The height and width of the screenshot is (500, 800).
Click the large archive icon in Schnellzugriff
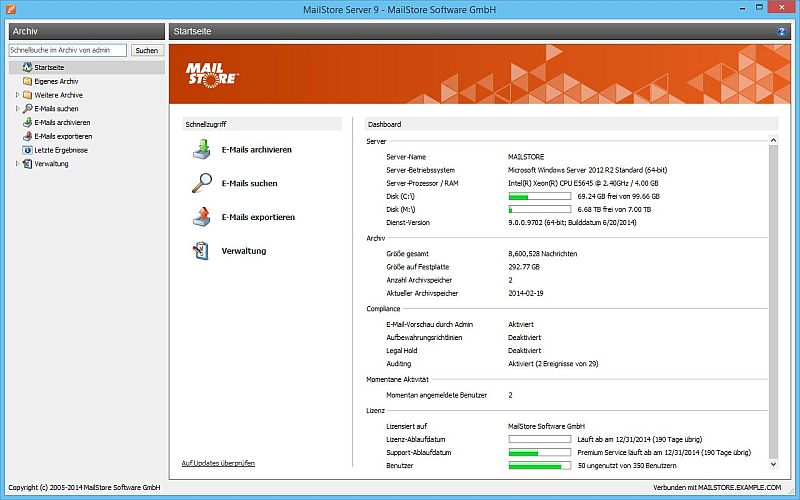[202, 149]
